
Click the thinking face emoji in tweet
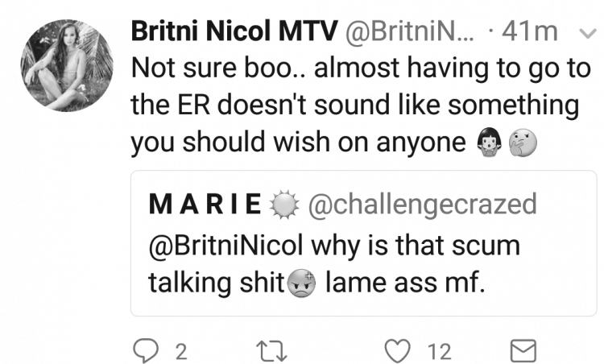coord(523,143)
